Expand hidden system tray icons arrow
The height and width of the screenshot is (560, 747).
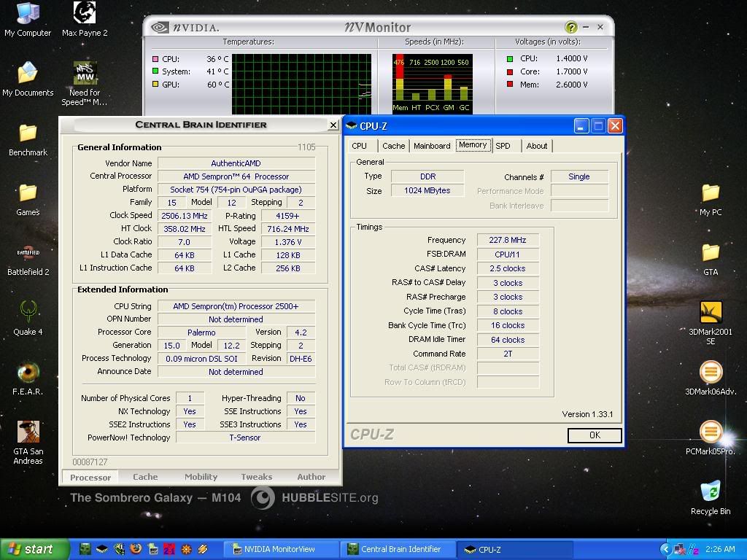665,549
